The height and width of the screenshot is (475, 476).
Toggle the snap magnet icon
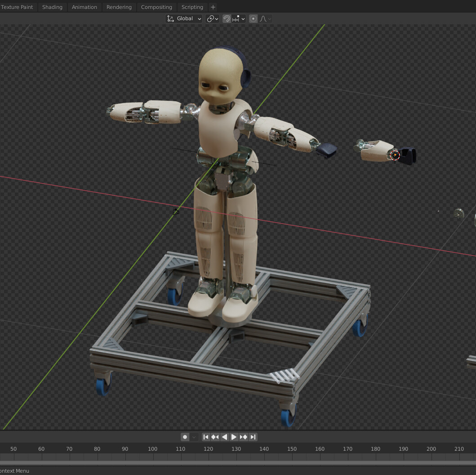(x=227, y=18)
